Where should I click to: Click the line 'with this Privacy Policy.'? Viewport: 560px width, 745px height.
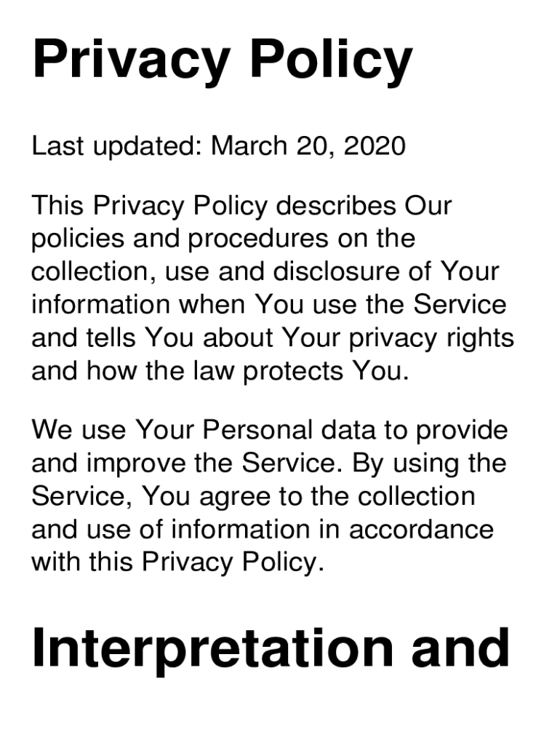click(x=177, y=562)
